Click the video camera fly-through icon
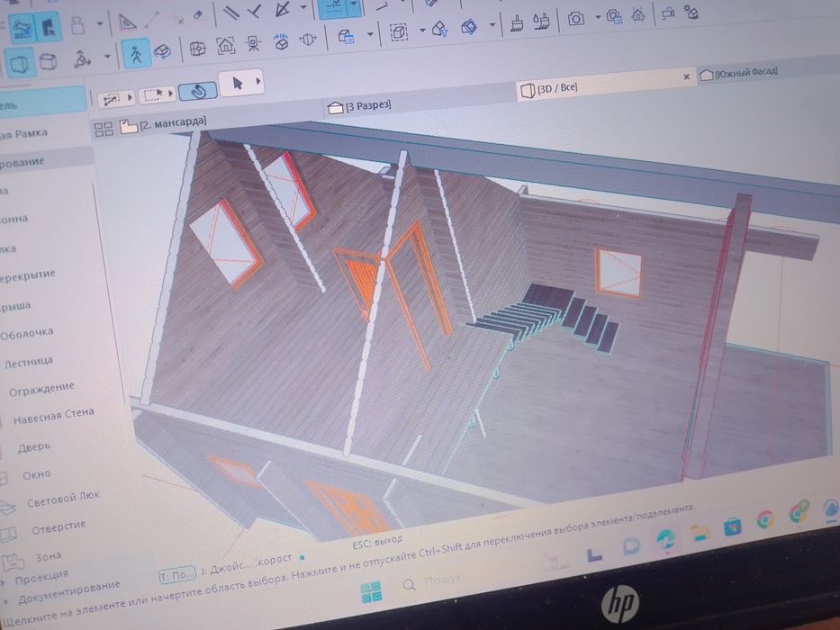Screen dimensions: 840x630 coord(668,13)
